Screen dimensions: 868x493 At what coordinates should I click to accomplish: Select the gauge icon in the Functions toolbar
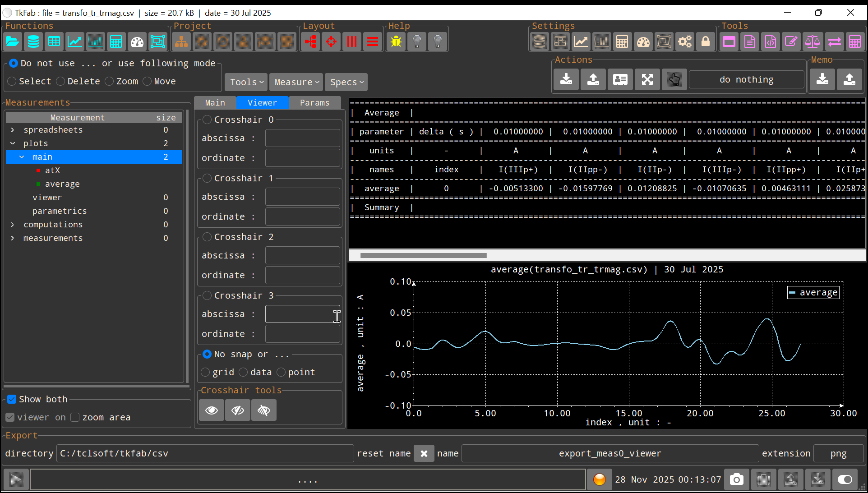(x=137, y=41)
